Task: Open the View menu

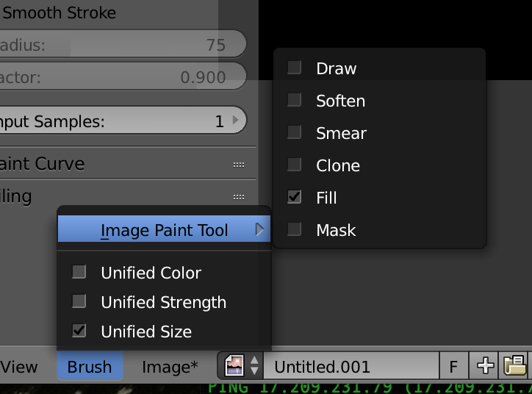Action: pos(19,367)
